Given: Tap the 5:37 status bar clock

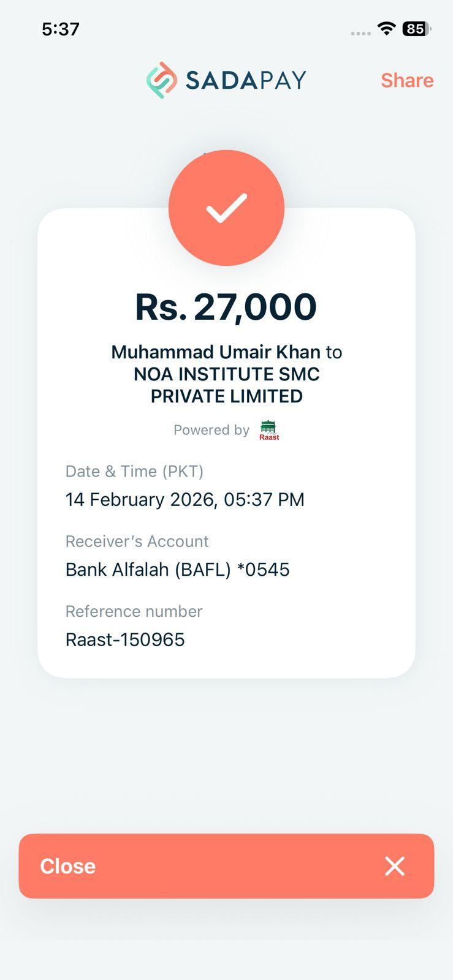Looking at the screenshot, I should 61,29.
